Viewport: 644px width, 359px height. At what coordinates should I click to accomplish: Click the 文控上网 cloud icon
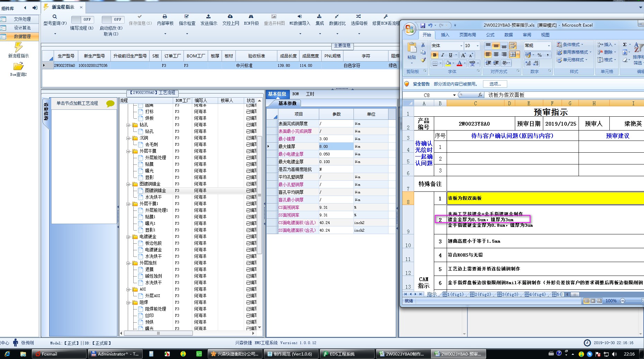tap(230, 17)
